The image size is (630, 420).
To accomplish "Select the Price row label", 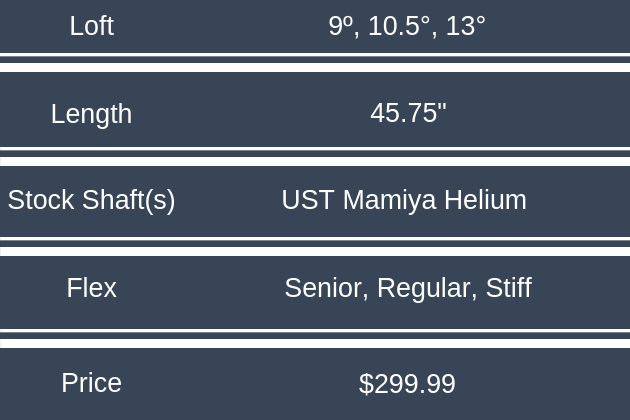I will point(91,383).
